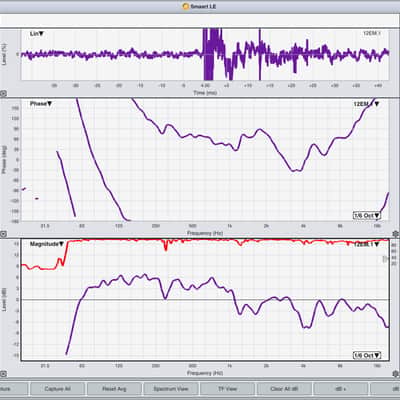The height and width of the screenshot is (400, 400).
Task: Open the gear settings icon beside the phase plot
Action: tap(395, 234)
